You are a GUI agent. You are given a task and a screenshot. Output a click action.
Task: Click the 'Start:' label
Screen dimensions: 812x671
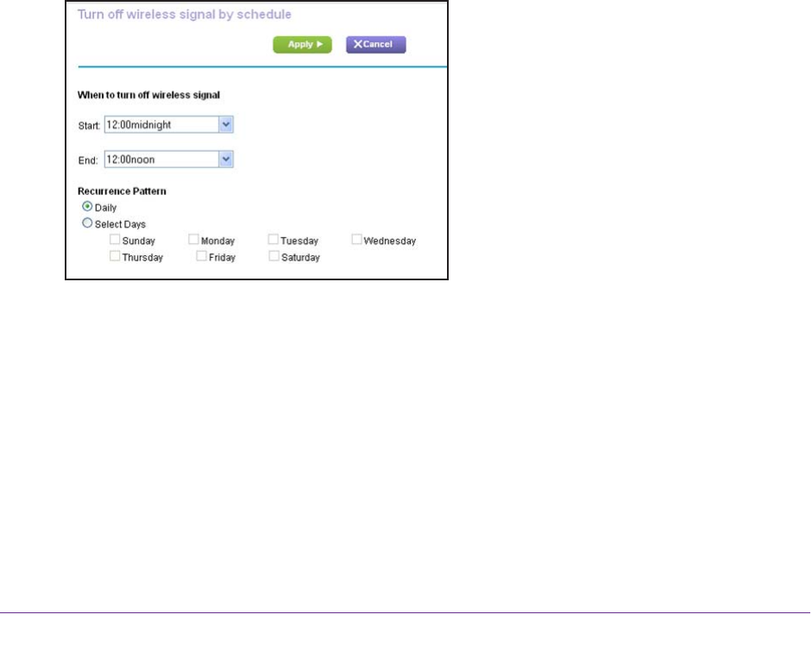(x=89, y=126)
